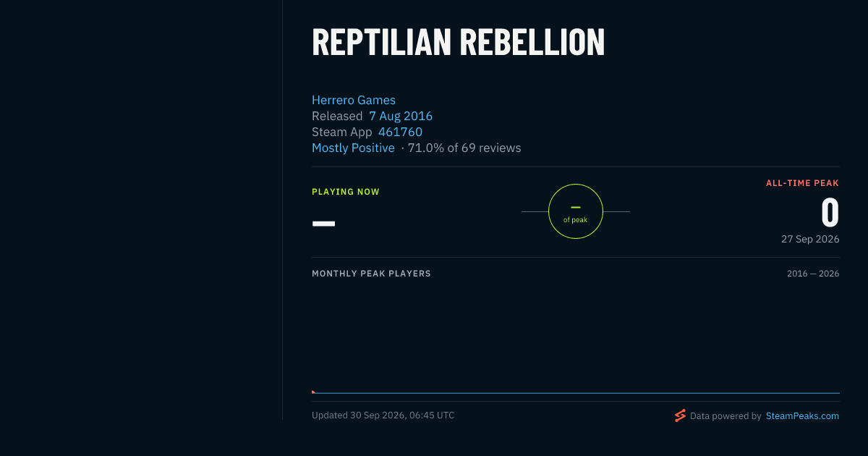The height and width of the screenshot is (456, 868).
Task: Open Steam App 461760 link
Action: tap(400, 132)
